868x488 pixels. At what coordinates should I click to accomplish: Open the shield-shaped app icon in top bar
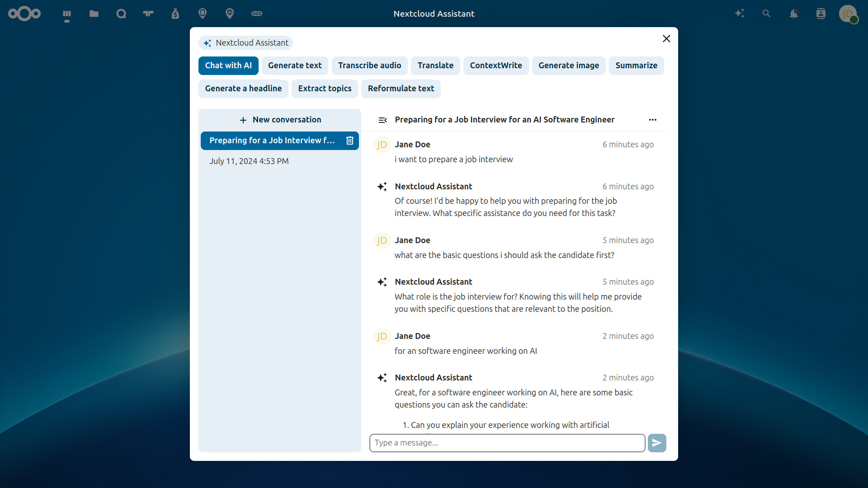coord(203,14)
